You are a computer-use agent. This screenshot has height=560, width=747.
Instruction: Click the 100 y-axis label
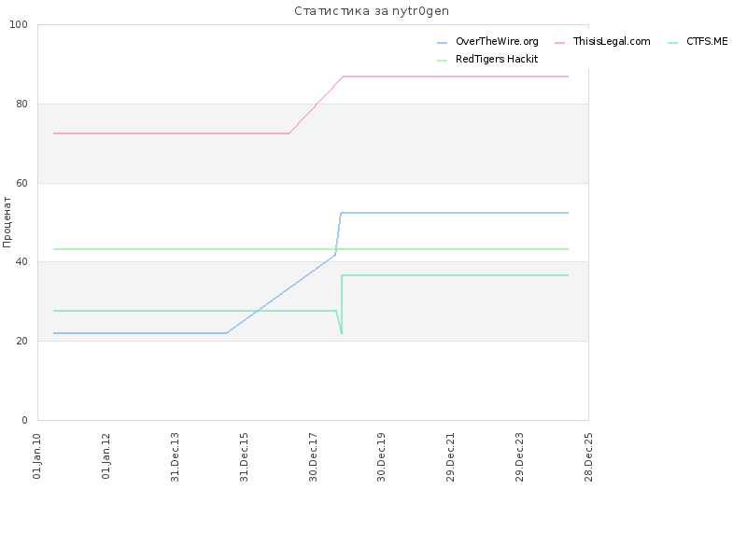click(x=19, y=25)
